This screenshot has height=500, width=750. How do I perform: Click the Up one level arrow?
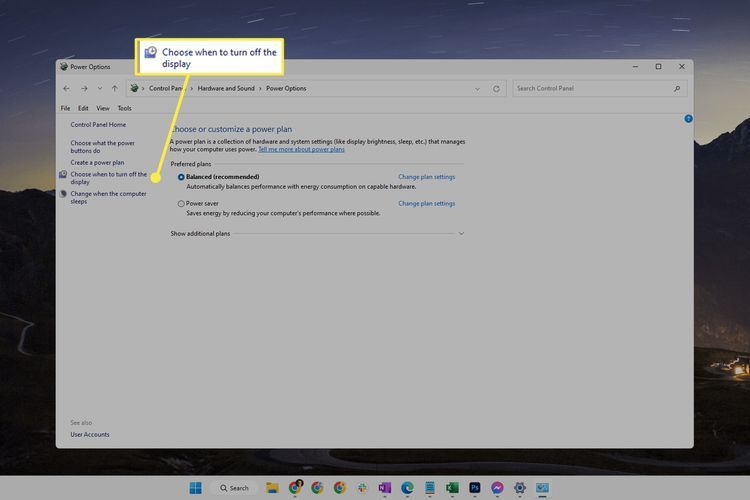(x=115, y=88)
